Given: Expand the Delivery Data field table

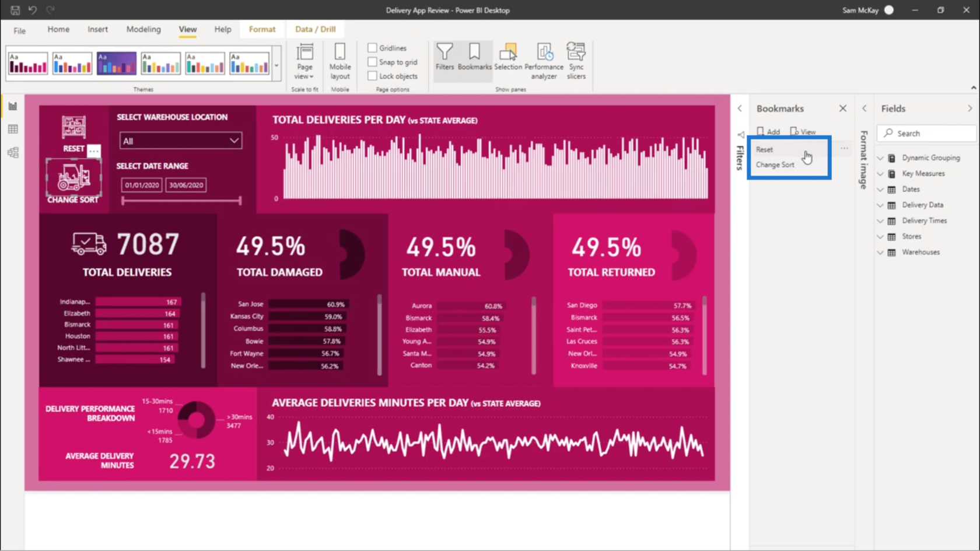Looking at the screenshot, I should pyautogui.click(x=880, y=205).
